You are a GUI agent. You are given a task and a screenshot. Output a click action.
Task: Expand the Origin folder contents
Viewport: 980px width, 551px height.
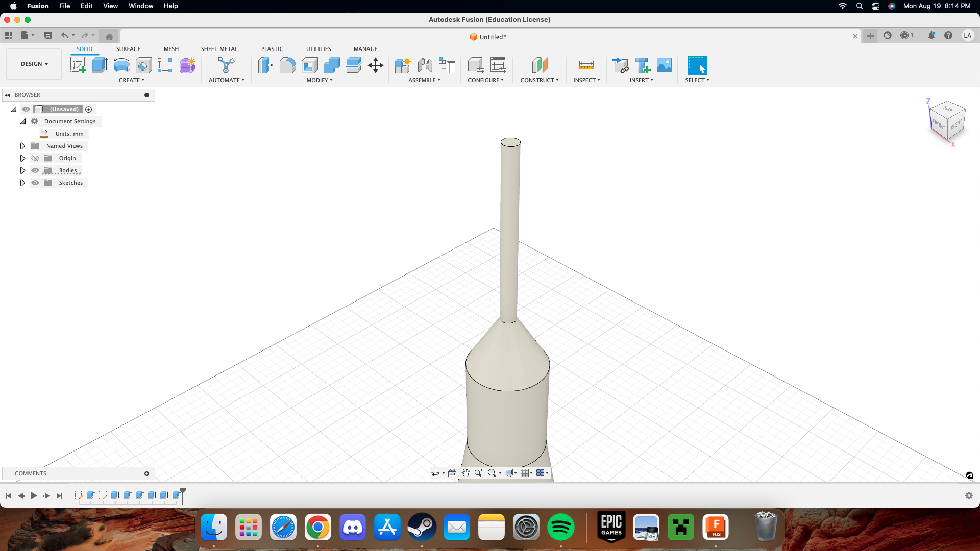point(23,158)
